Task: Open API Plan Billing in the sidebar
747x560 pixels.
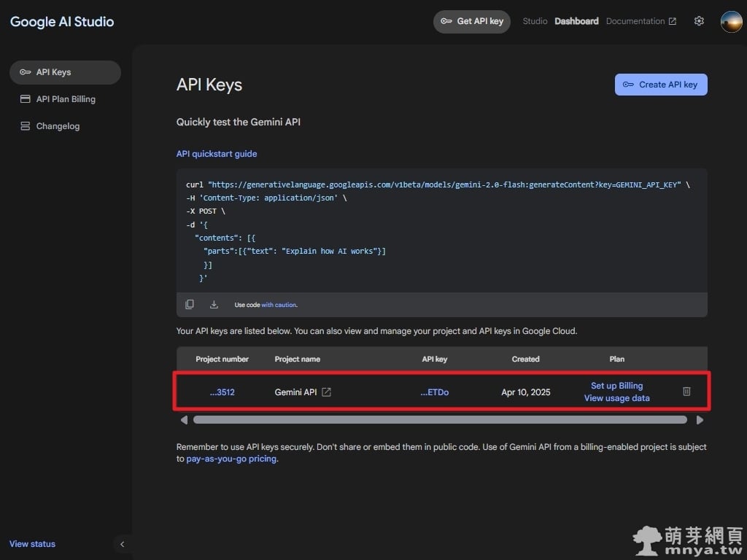Action: [66, 99]
